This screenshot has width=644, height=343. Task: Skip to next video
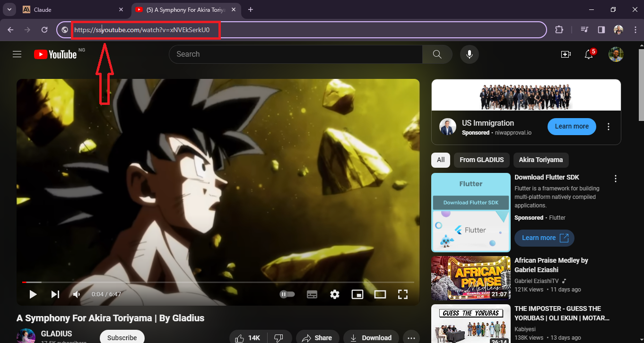[55, 294]
